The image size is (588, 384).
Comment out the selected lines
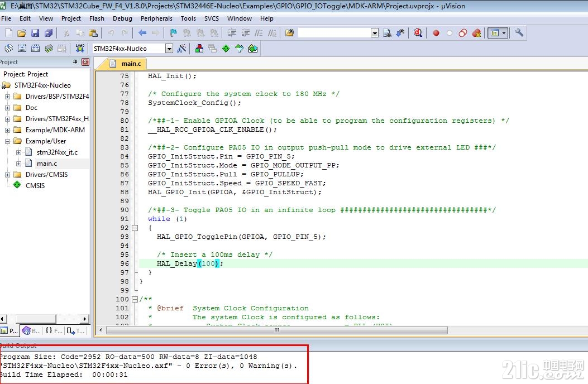coord(259,33)
